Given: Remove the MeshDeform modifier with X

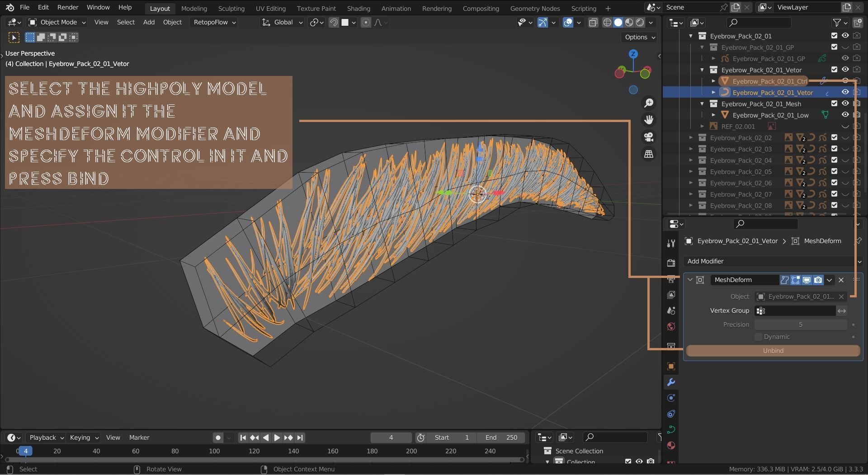Looking at the screenshot, I should point(841,280).
